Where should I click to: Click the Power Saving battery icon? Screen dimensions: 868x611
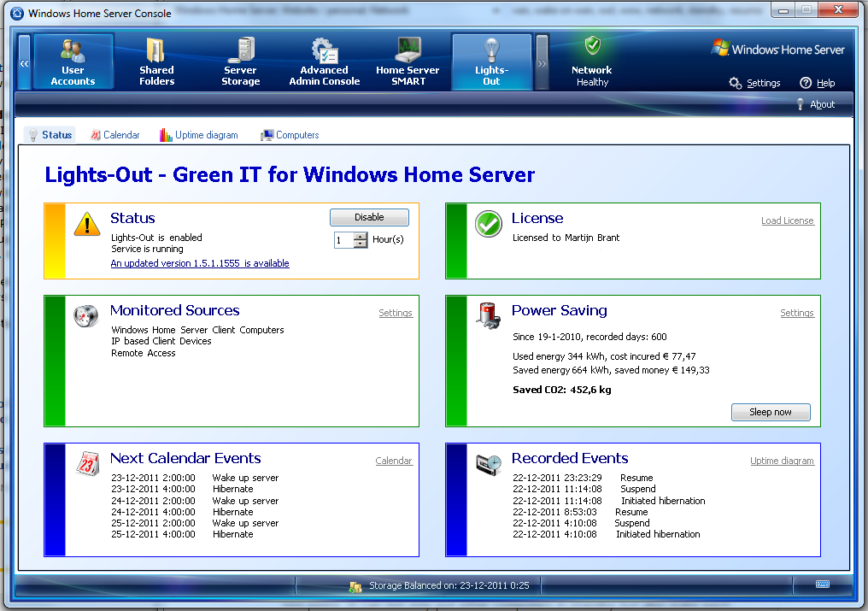click(489, 315)
